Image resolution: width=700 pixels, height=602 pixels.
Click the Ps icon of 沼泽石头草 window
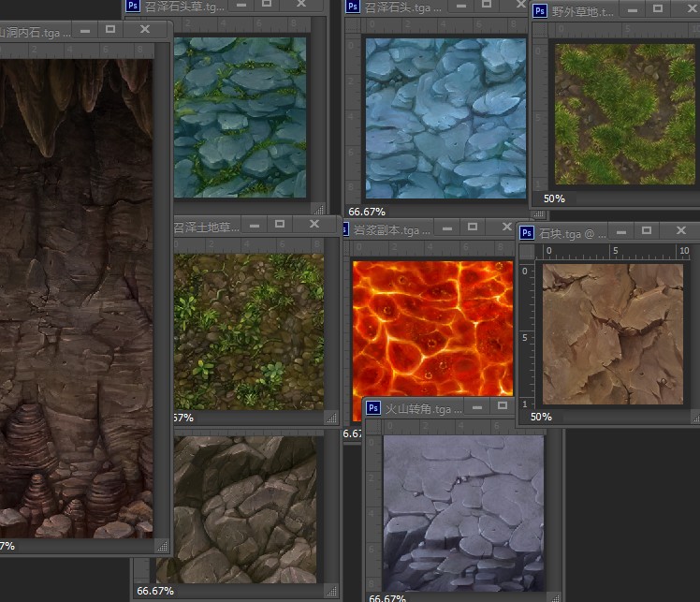click(x=133, y=6)
